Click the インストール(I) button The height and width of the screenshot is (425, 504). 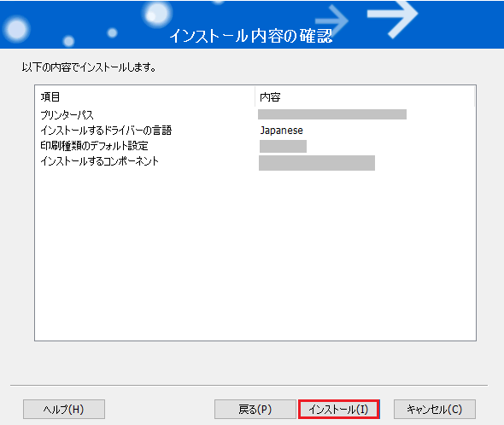339,409
